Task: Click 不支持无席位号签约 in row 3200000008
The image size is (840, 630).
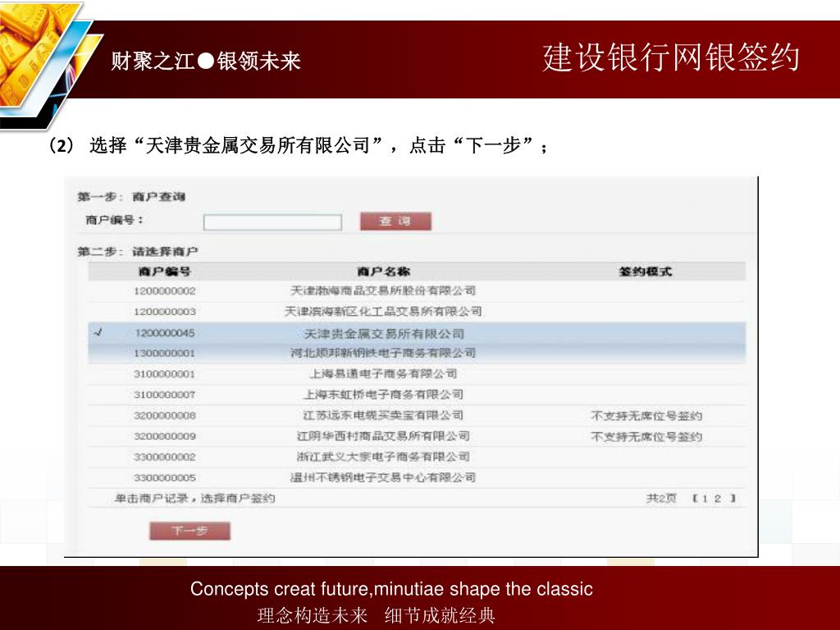Action: [646, 416]
